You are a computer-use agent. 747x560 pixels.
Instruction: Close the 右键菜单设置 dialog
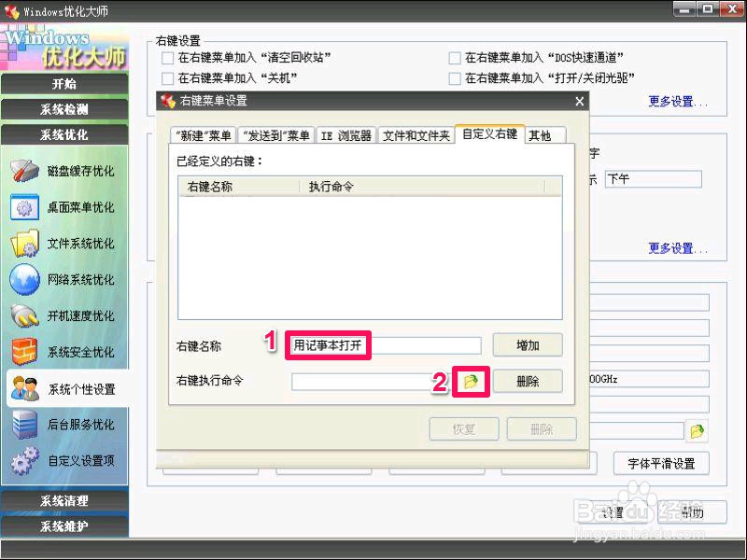point(579,102)
